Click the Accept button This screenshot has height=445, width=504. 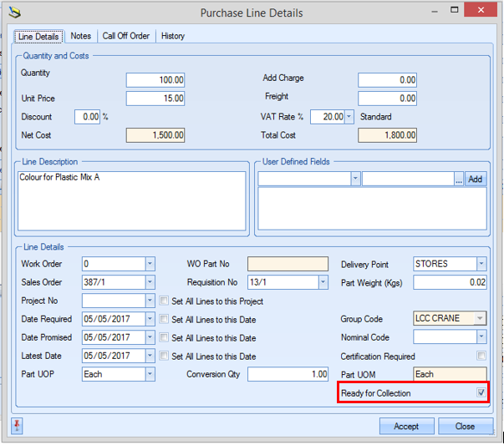[x=406, y=426]
